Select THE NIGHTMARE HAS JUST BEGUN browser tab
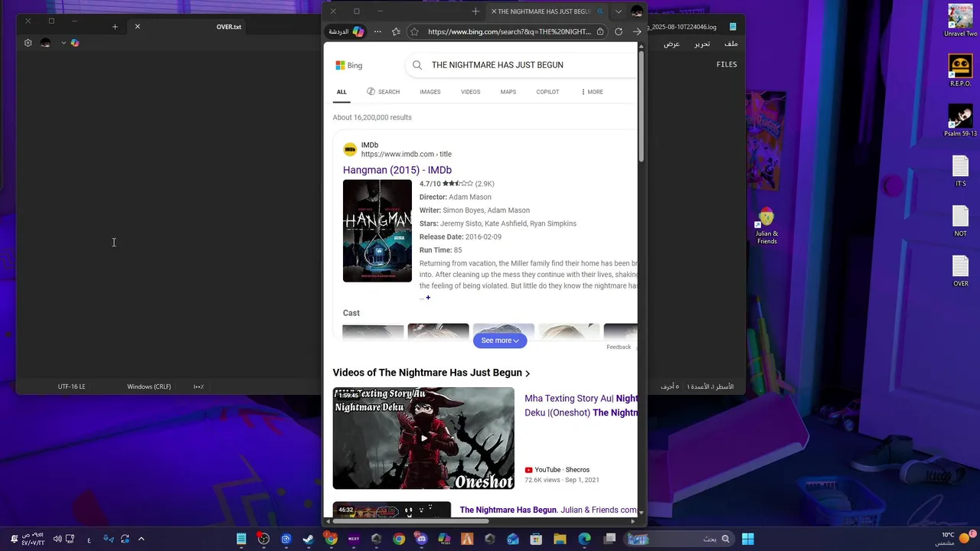This screenshot has width=980, height=551. (x=547, y=11)
